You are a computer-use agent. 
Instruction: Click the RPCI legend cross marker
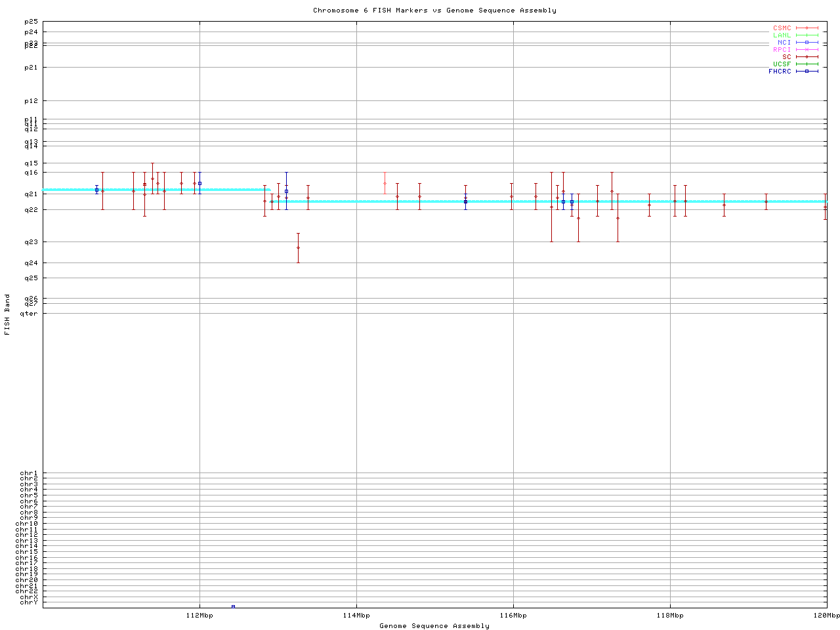coord(807,50)
